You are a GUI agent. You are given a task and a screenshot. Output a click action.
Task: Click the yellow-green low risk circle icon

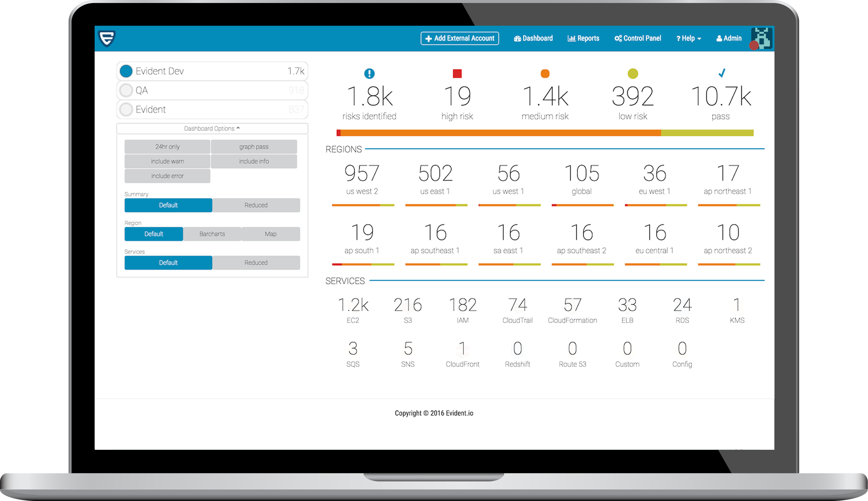pos(632,73)
